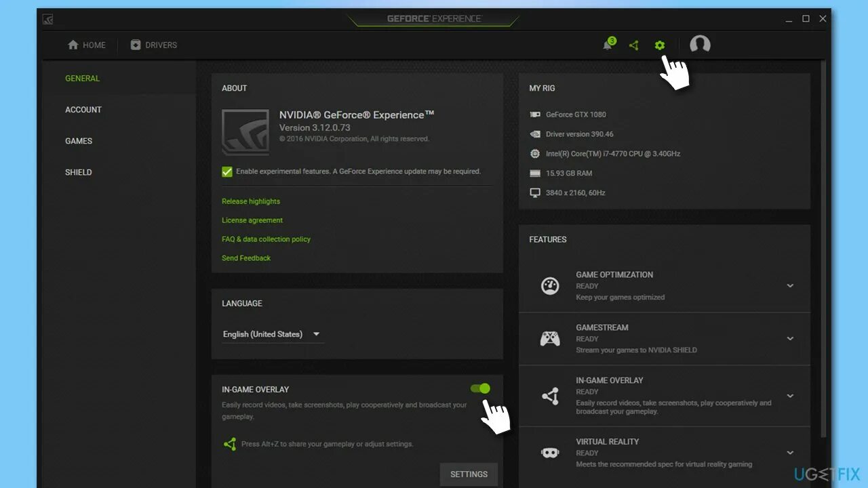
Task: Open the License agreement link
Action: pyautogui.click(x=252, y=220)
